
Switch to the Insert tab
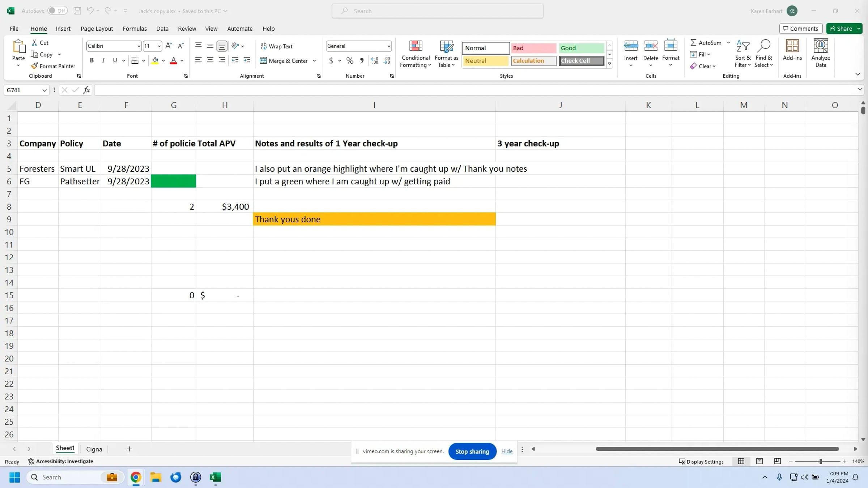[63, 29]
